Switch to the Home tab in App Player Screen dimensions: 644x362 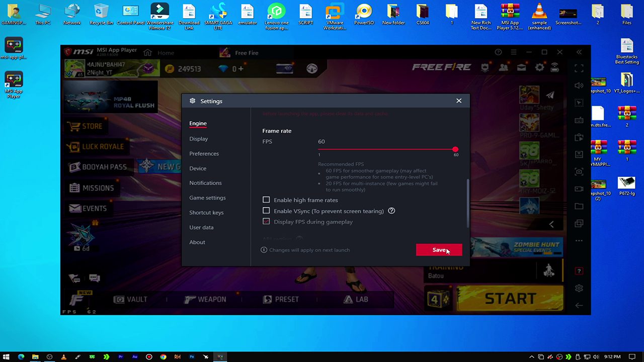[x=159, y=53]
